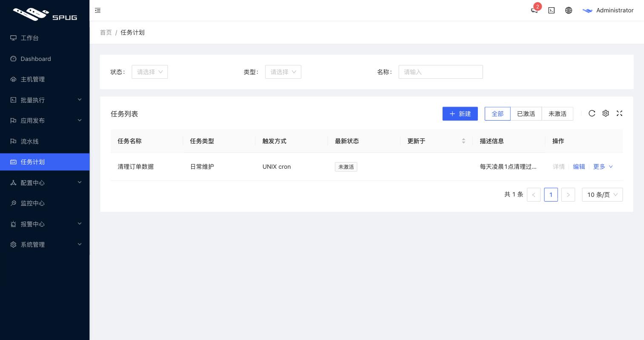Viewport: 644px width, 340px height.
Task: Click the SPUG logo
Action: click(x=45, y=14)
